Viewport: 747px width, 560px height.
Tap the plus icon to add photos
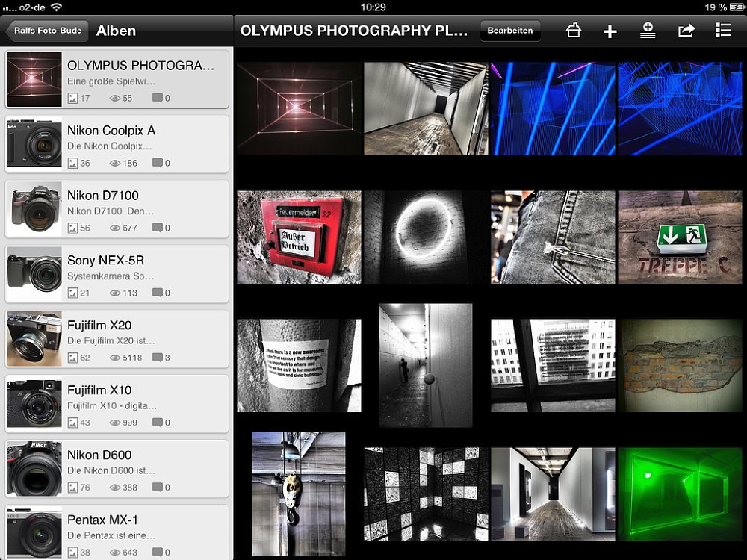610,31
